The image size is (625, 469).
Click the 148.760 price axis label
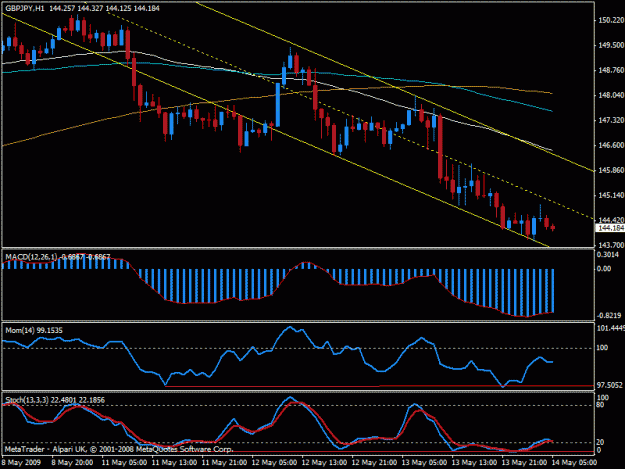click(x=611, y=70)
